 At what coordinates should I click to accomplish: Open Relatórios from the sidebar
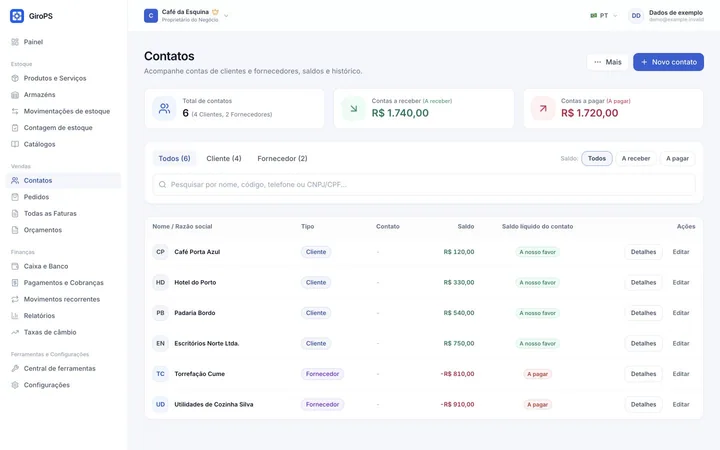63,316
